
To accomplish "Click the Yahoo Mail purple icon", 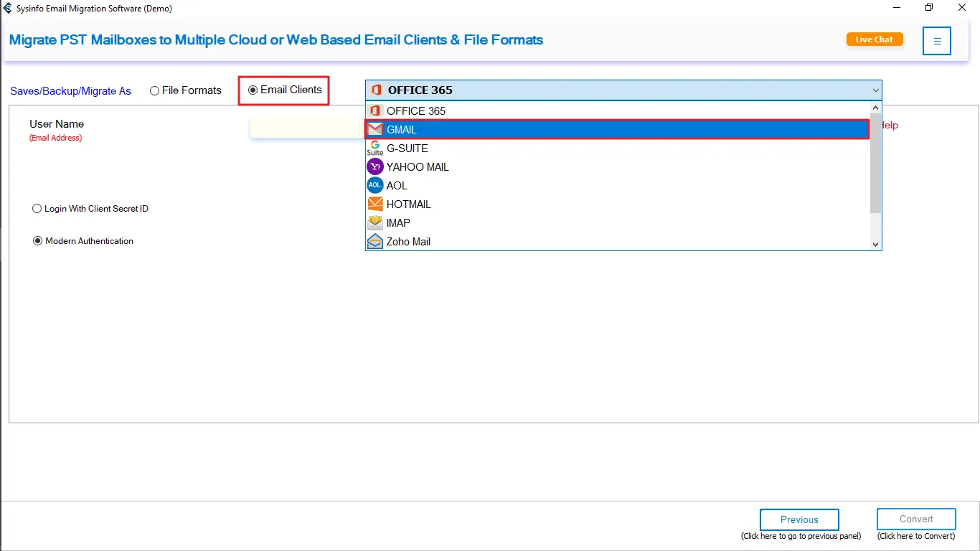I will coord(375,167).
